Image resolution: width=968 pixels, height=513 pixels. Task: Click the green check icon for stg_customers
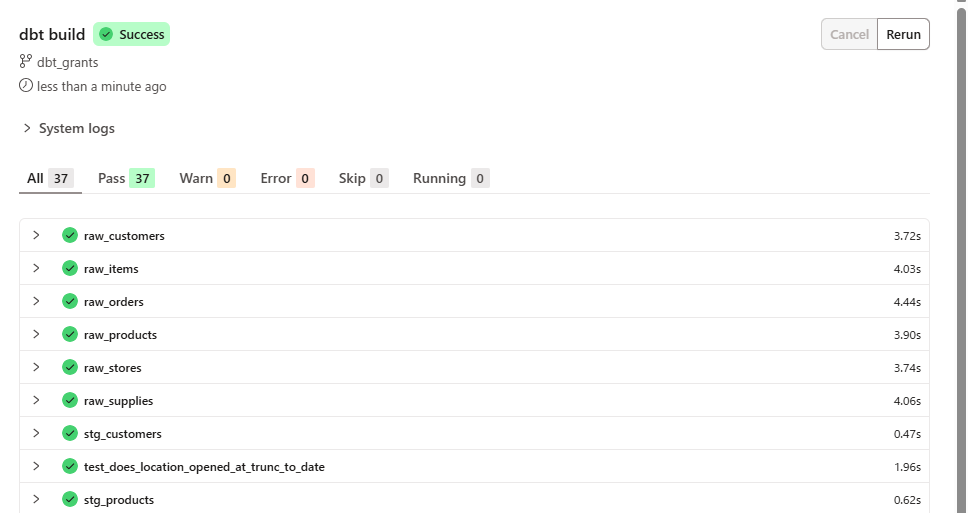(x=70, y=434)
